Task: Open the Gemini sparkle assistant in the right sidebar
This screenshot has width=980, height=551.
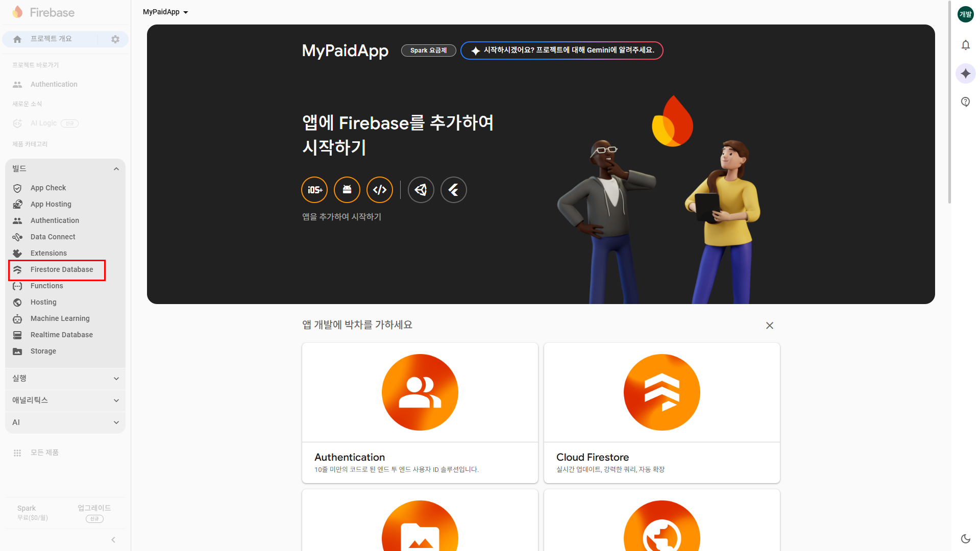Action: pos(965,73)
